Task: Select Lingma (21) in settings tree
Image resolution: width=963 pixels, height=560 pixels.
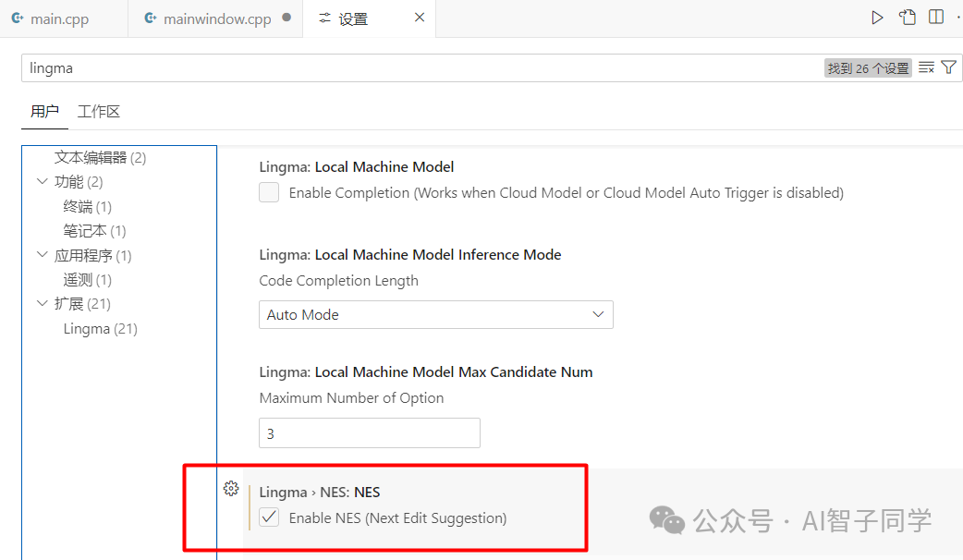Action: click(x=100, y=328)
